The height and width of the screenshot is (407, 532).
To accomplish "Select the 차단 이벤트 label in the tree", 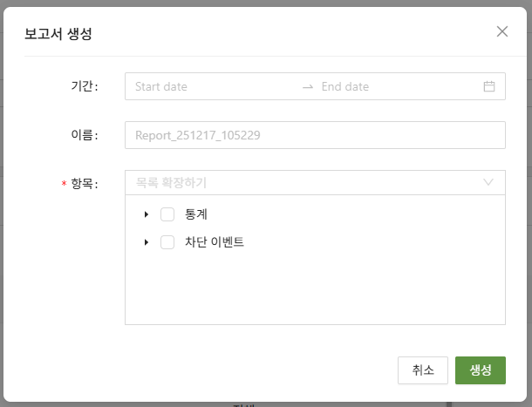I will pos(215,243).
